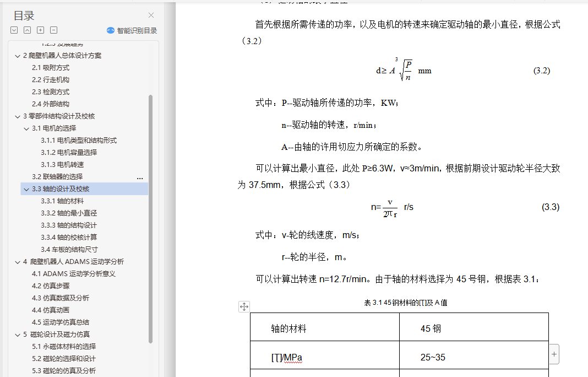Image resolution: width=588 pixels, height=377 pixels.
Task: Click the plus button at the table's right edge
Action: click(554, 354)
